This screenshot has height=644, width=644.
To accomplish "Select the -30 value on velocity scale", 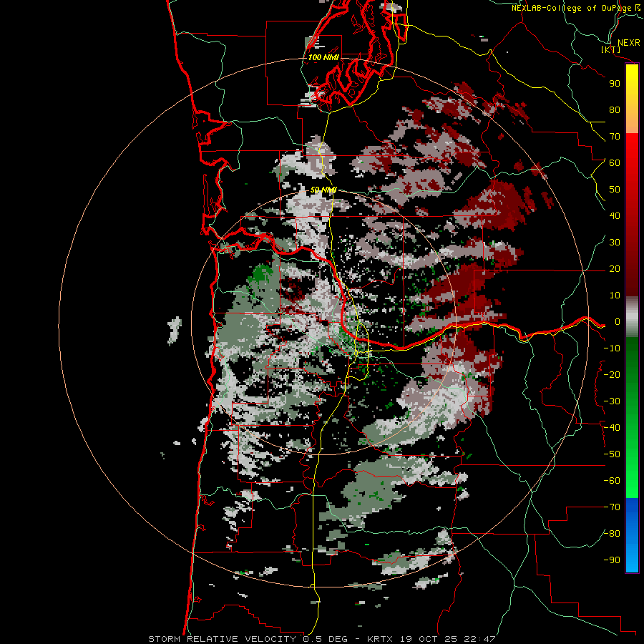I will [x=612, y=401].
